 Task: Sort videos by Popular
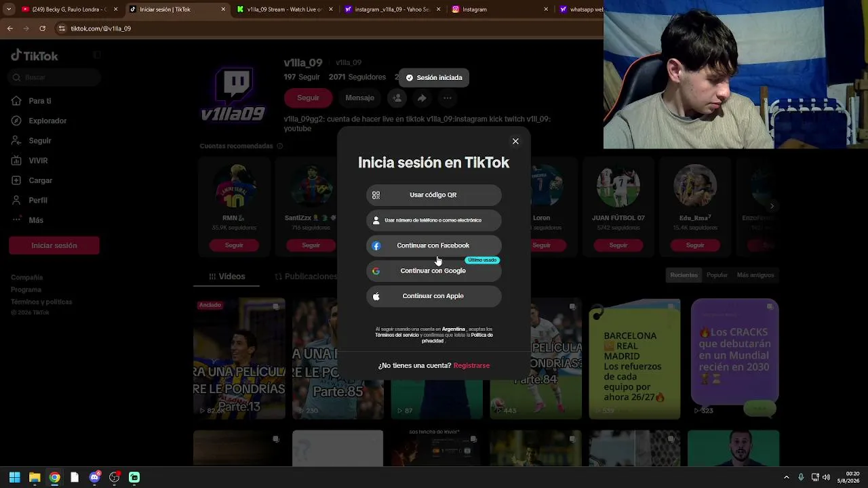tap(717, 275)
